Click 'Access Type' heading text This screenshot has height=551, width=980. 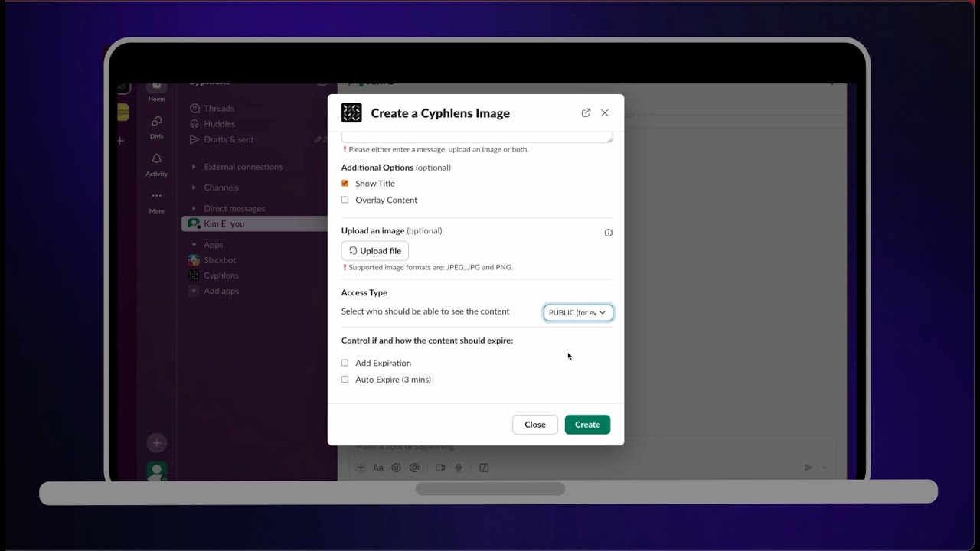coord(364,292)
